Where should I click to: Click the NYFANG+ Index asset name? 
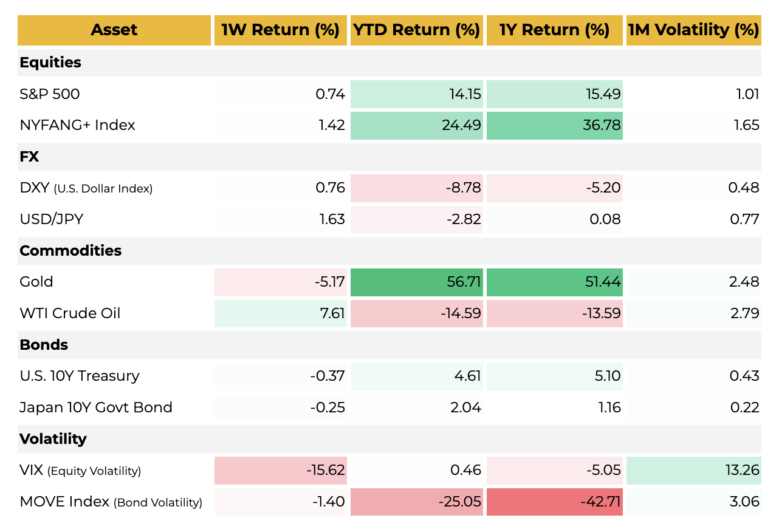click(x=77, y=125)
